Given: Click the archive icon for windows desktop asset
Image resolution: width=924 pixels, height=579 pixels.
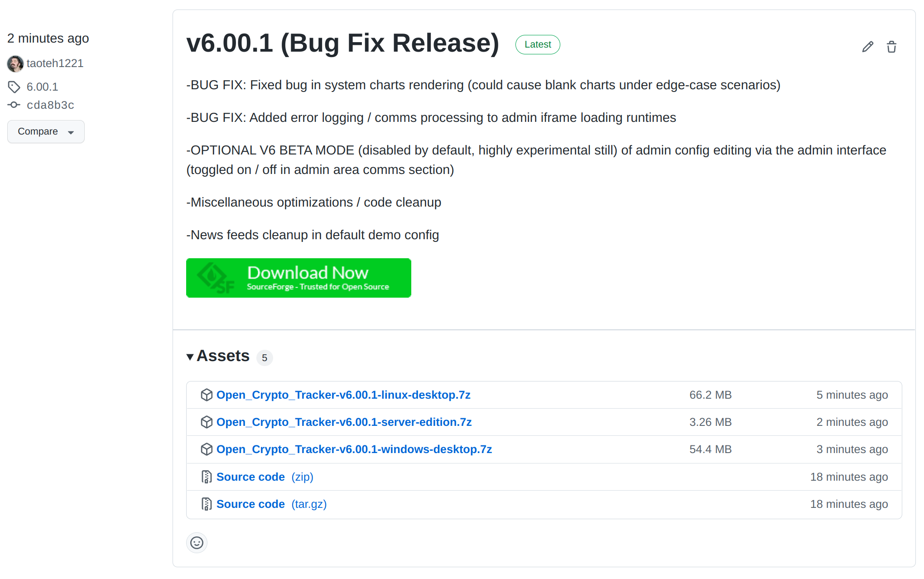Looking at the screenshot, I should click(207, 449).
